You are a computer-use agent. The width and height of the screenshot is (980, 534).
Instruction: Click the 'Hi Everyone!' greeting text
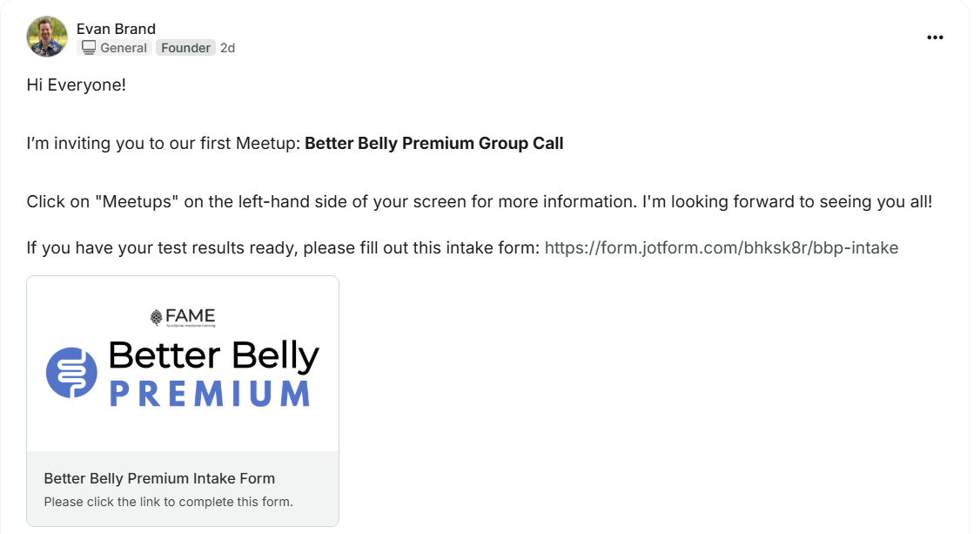[77, 86]
